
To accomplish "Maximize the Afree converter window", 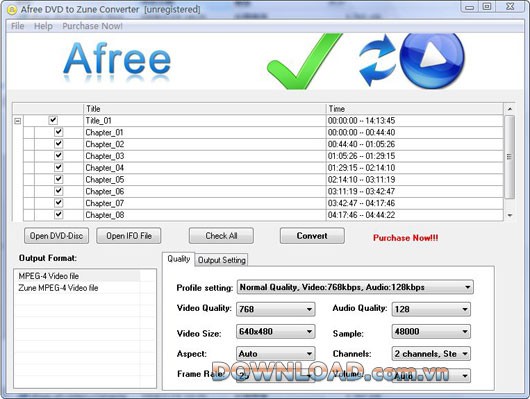I will click(x=487, y=7).
